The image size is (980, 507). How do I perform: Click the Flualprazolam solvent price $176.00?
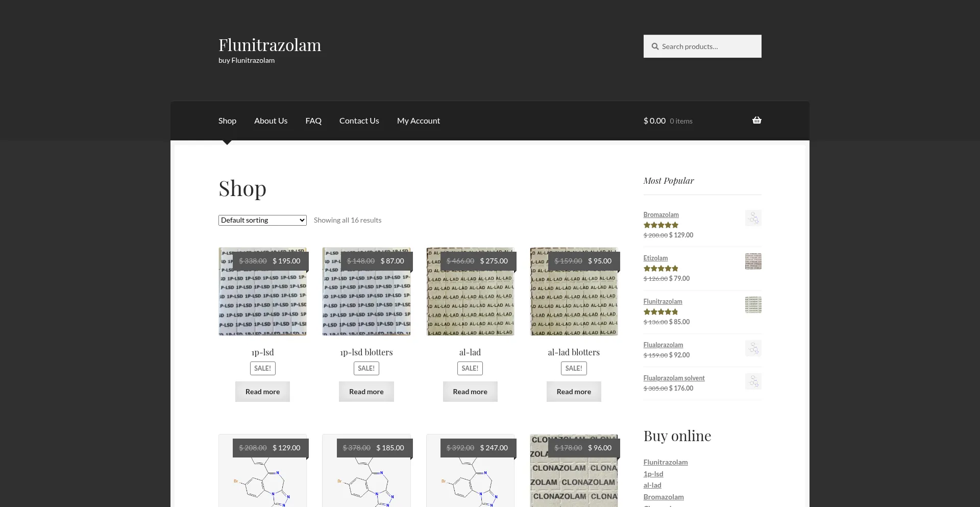click(681, 389)
